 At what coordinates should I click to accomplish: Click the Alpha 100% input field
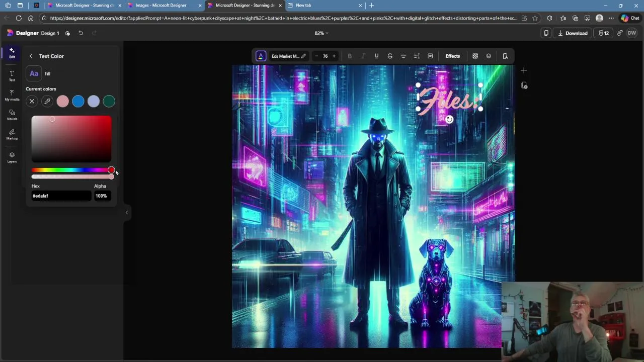(103, 196)
